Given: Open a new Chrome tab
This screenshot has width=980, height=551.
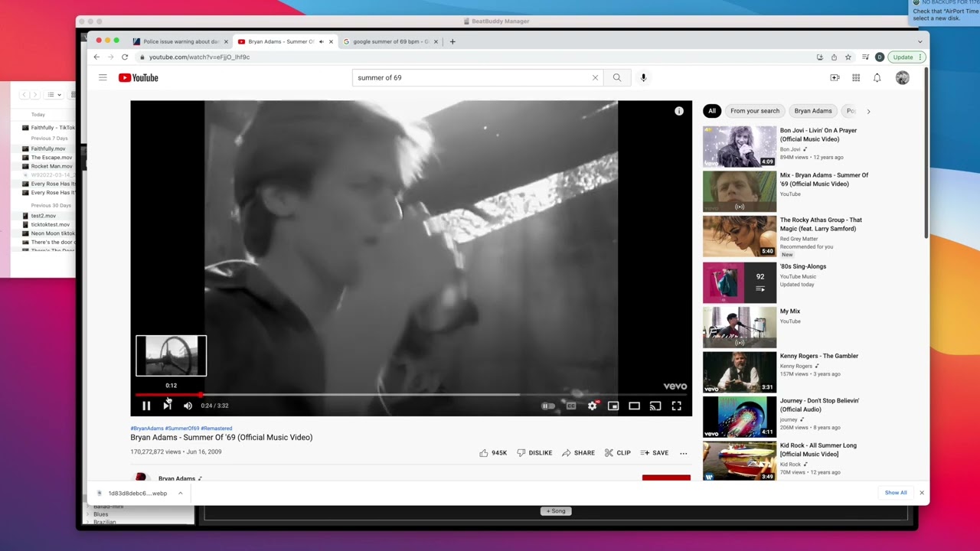Looking at the screenshot, I should (x=452, y=41).
